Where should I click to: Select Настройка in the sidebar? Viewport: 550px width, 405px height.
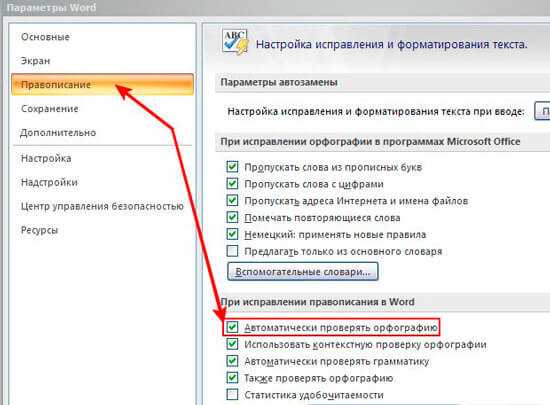click(x=46, y=158)
